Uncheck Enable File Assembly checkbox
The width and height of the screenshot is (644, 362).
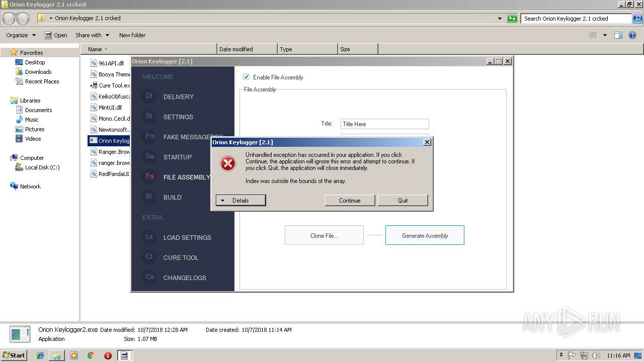(247, 77)
